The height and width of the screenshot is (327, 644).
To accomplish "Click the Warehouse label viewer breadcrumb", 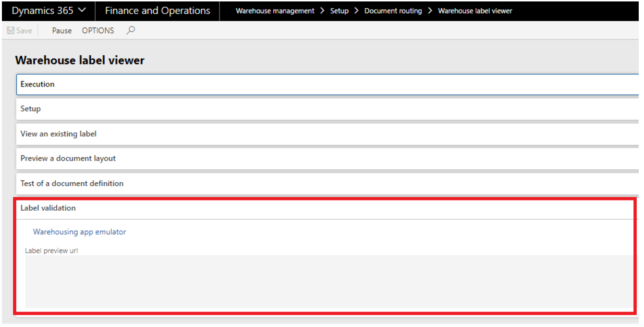I will click(475, 11).
